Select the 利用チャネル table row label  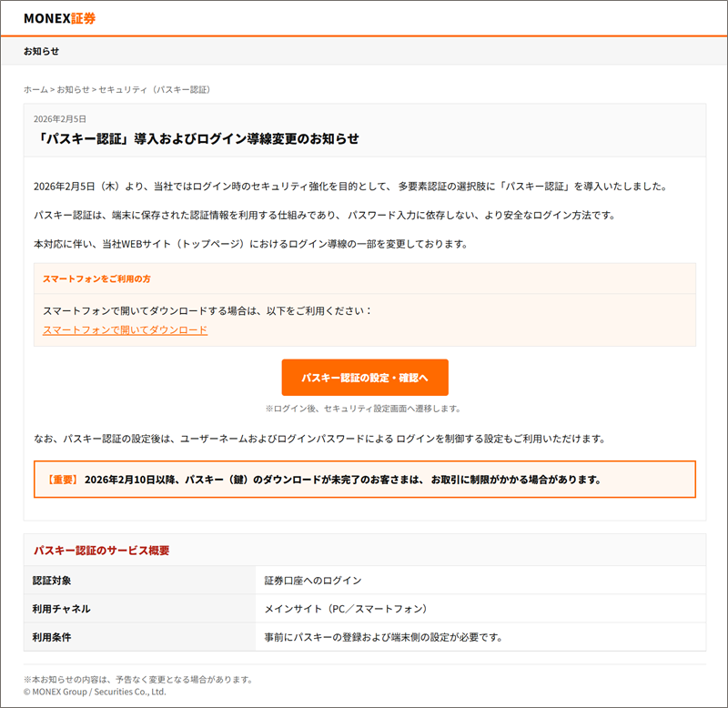tap(61, 609)
